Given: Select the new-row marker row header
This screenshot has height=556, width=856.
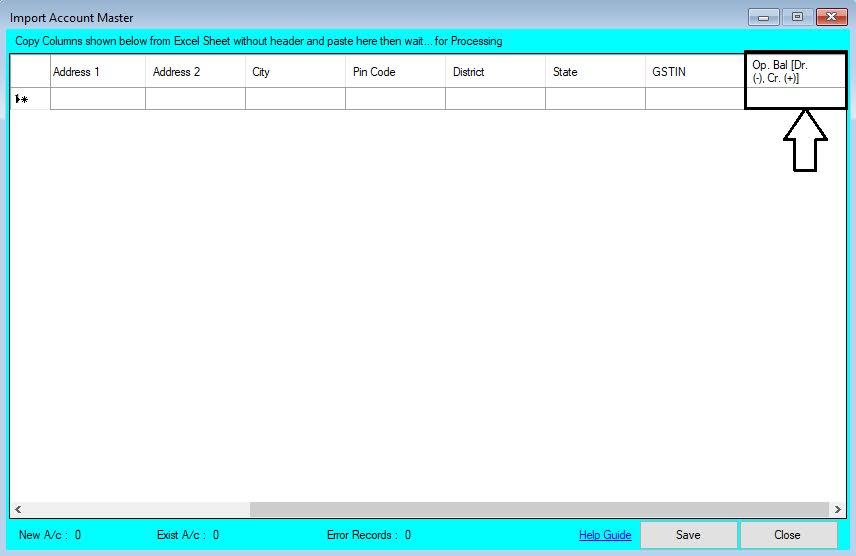Looking at the screenshot, I should pos(30,99).
